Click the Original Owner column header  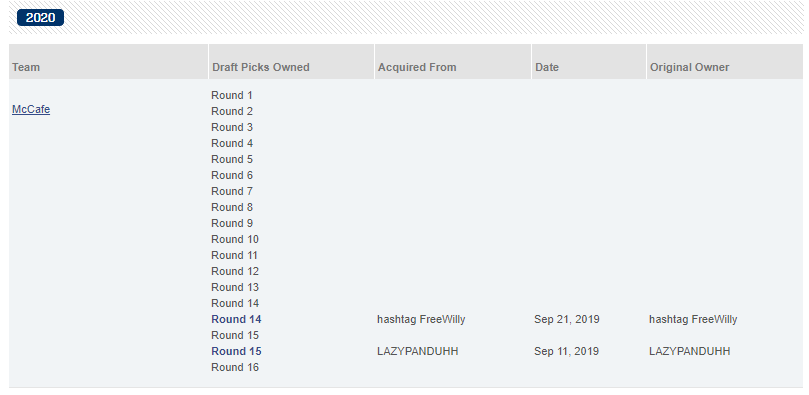pos(689,67)
